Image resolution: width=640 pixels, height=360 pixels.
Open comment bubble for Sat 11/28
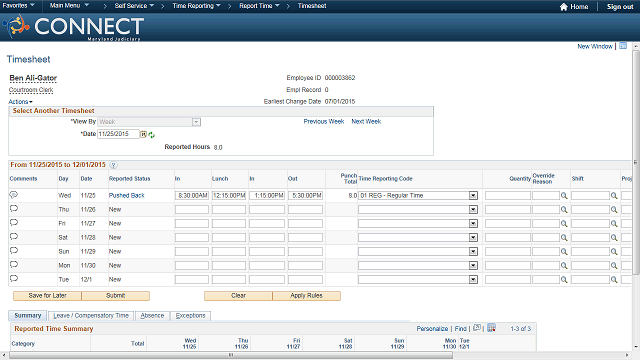click(14, 236)
